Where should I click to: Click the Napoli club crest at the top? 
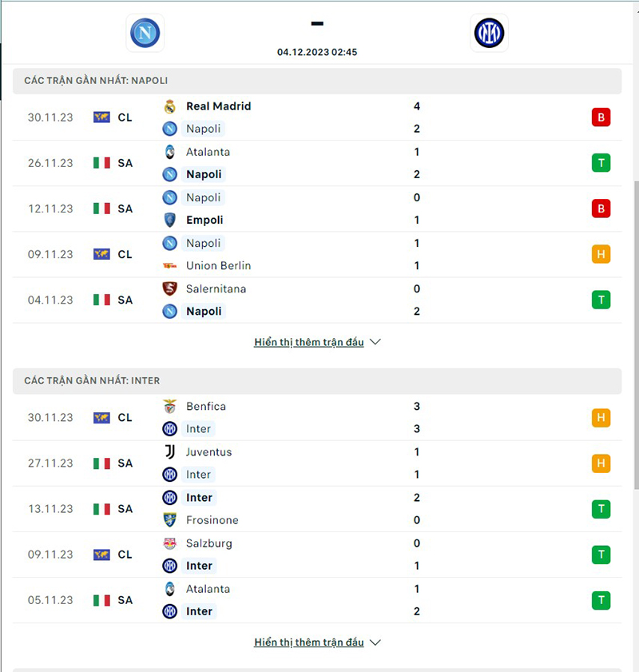[x=145, y=33]
